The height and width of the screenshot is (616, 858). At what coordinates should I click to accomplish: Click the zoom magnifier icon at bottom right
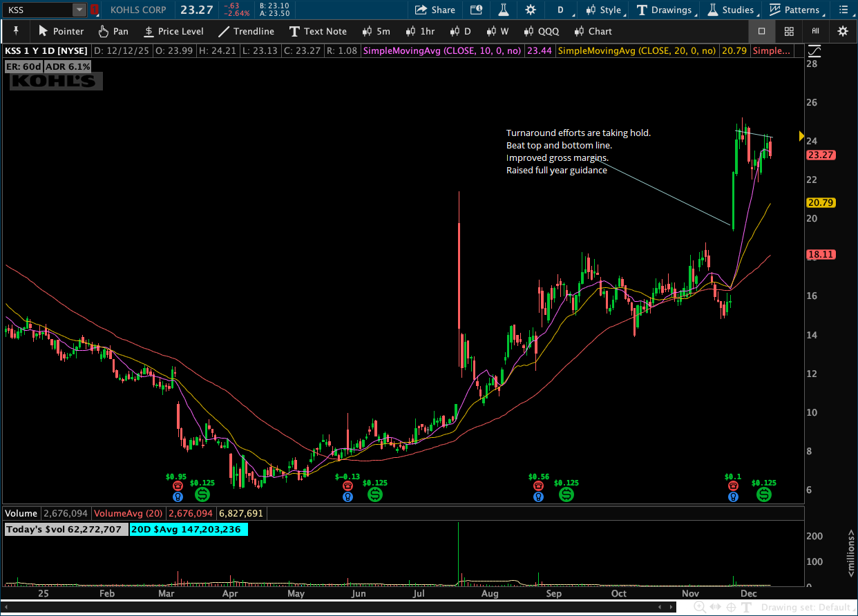pos(700,607)
